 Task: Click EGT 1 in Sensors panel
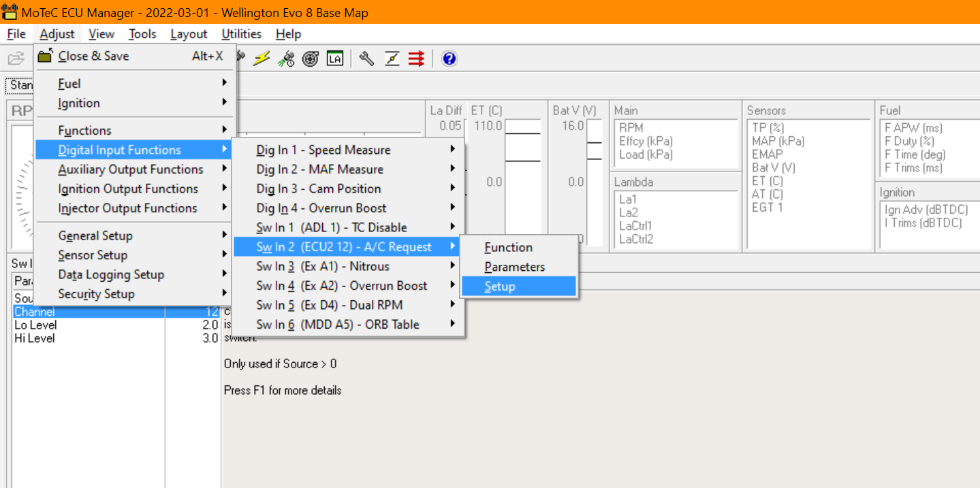click(x=768, y=208)
